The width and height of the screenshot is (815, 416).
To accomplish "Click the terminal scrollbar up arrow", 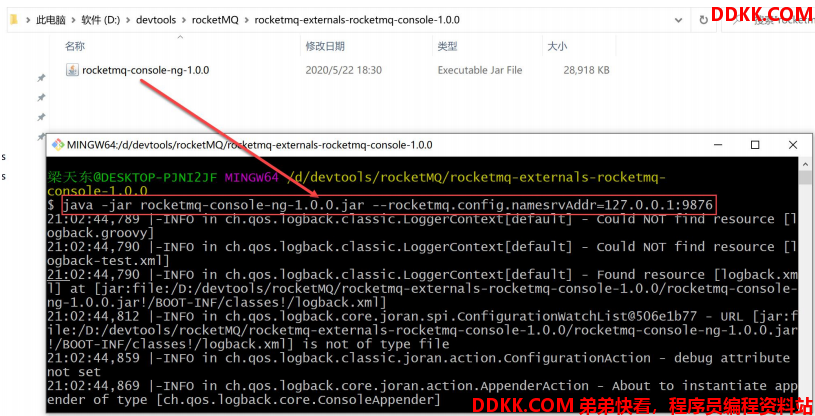I will coord(806,164).
